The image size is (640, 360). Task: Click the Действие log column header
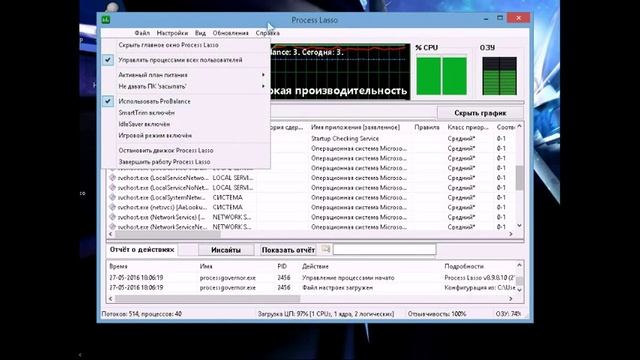[315, 266]
